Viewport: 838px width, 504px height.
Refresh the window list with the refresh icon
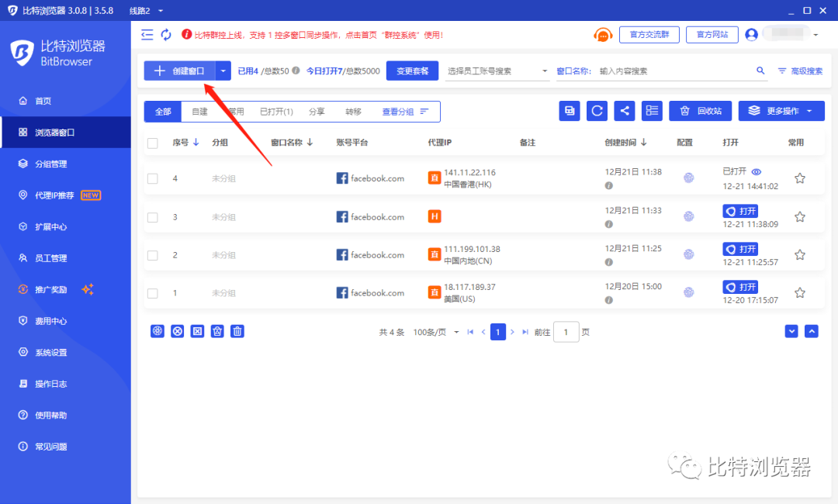click(597, 111)
